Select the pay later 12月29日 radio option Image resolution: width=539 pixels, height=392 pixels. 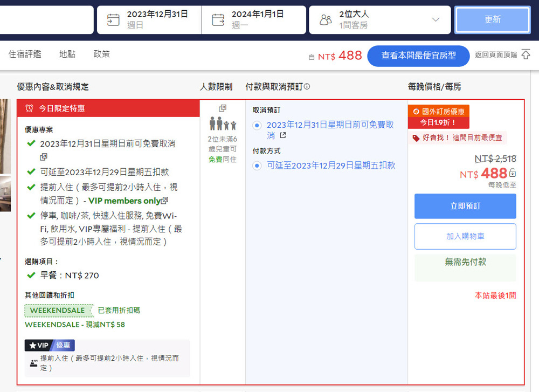coord(257,166)
